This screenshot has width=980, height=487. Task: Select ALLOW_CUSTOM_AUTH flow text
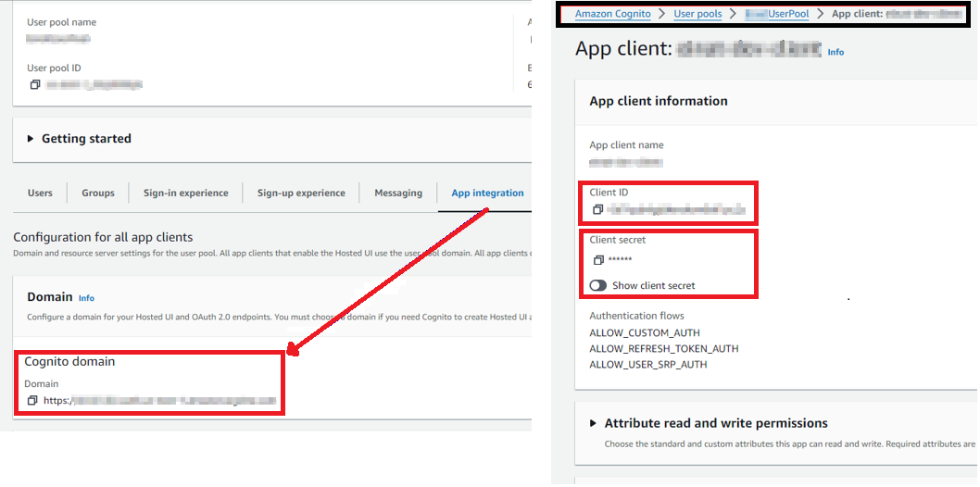[x=645, y=332]
